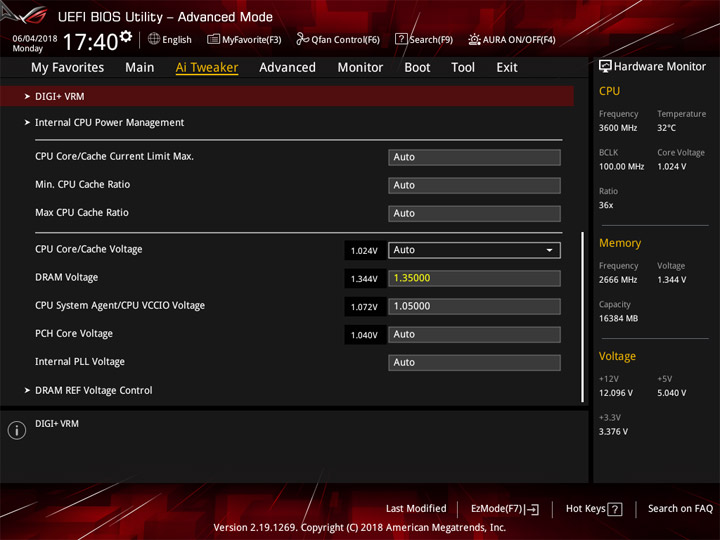Select the Ai Tweaker tab

(207, 68)
